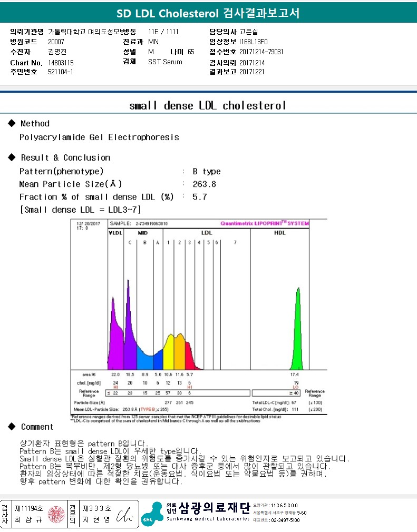Select the comment line '상기환자 표현형은 pattern B입니다.'

(x=83, y=443)
